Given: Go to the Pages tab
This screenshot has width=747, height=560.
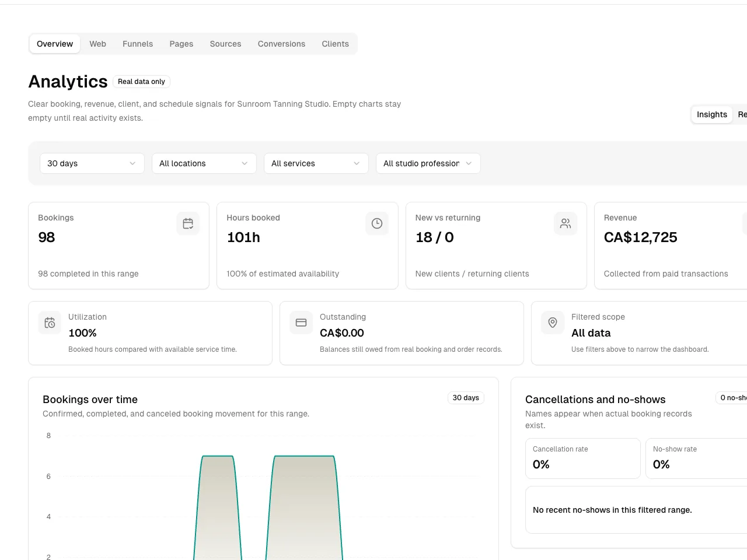Looking at the screenshot, I should coord(181,44).
